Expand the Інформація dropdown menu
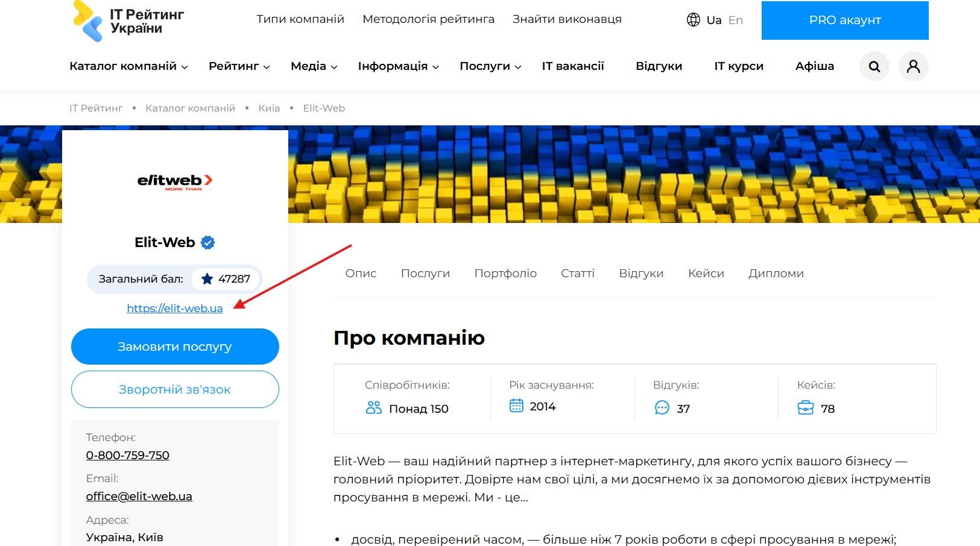This screenshot has height=546, width=980. pyautogui.click(x=398, y=66)
